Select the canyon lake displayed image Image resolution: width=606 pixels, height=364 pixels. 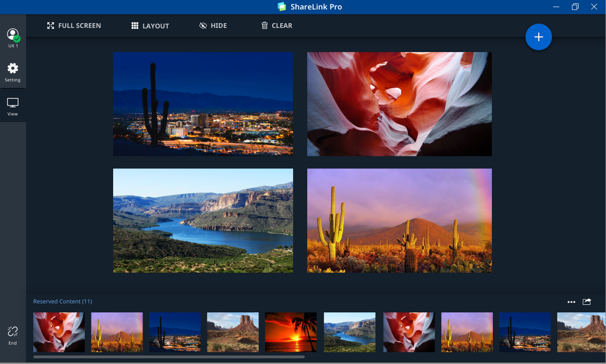pyautogui.click(x=203, y=221)
